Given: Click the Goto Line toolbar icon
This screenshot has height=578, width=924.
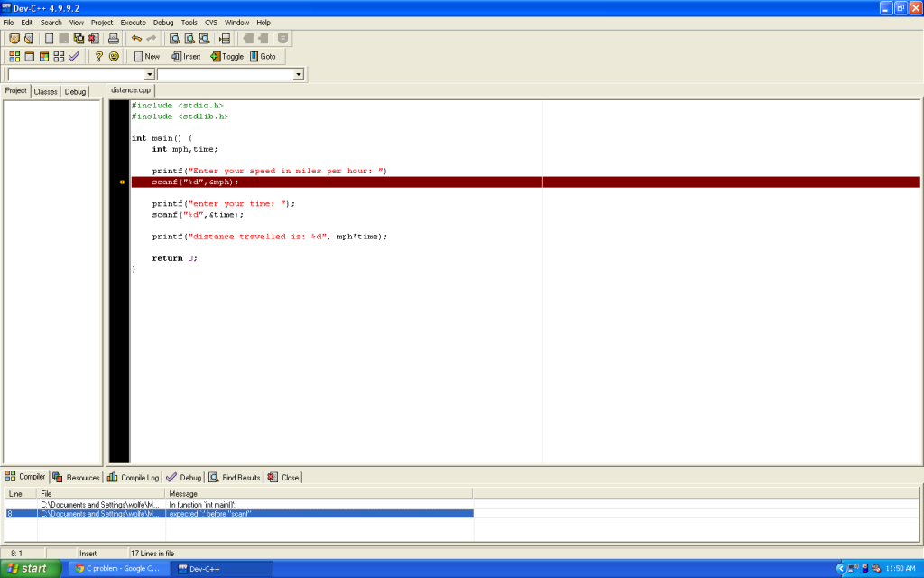Looking at the screenshot, I should [225, 39].
